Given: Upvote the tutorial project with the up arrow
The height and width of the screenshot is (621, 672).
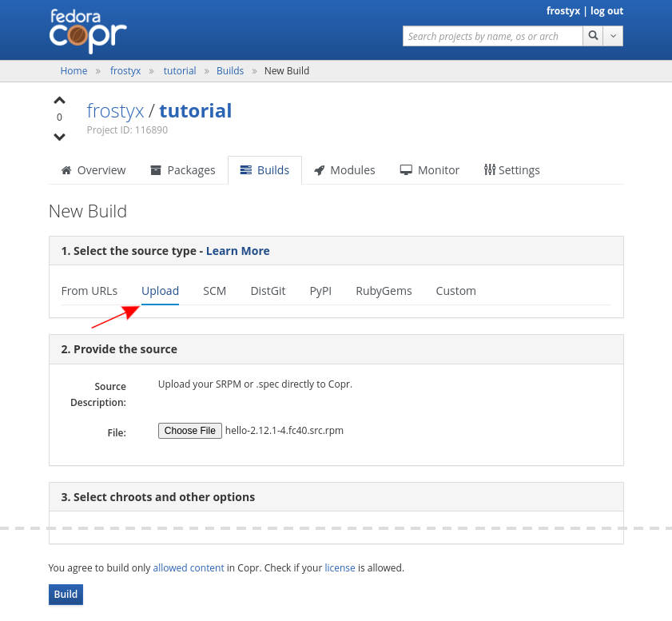Looking at the screenshot, I should [59, 99].
